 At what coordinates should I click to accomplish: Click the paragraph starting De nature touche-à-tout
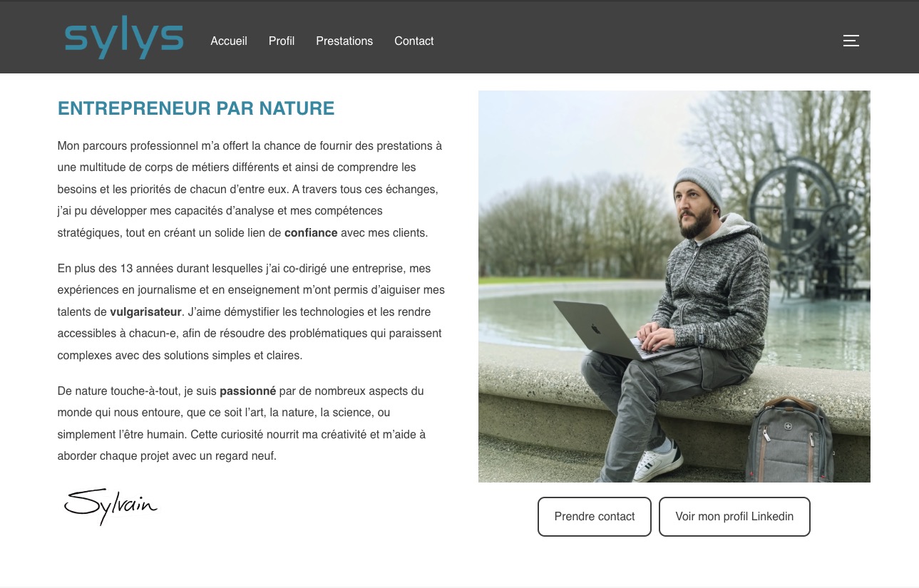[242, 423]
